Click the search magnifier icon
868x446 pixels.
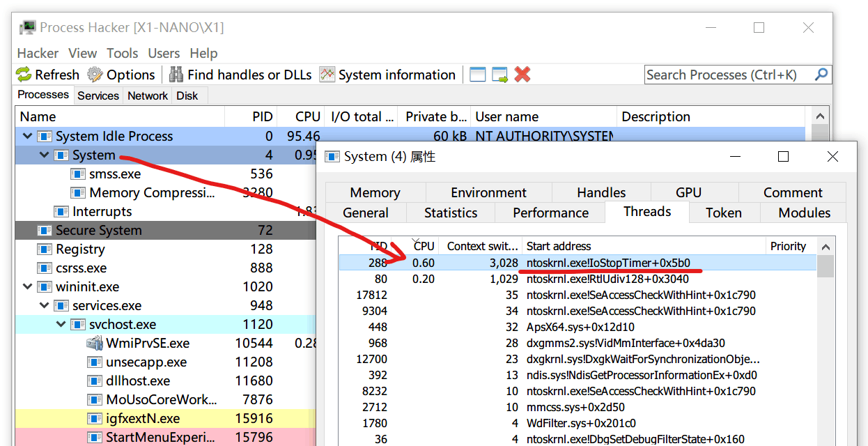click(821, 75)
